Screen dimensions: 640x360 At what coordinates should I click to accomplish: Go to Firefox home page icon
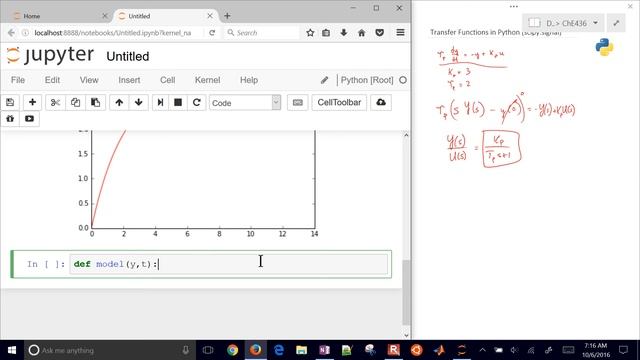(x=362, y=33)
